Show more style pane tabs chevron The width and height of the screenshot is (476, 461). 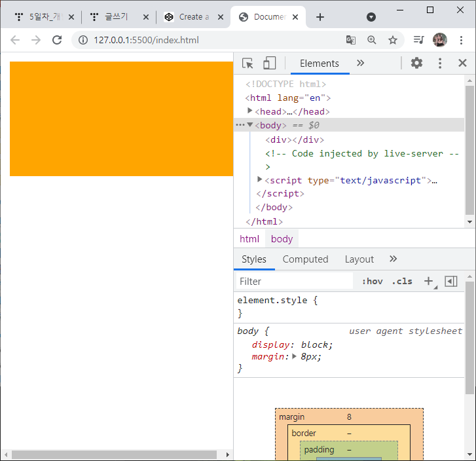(393, 259)
